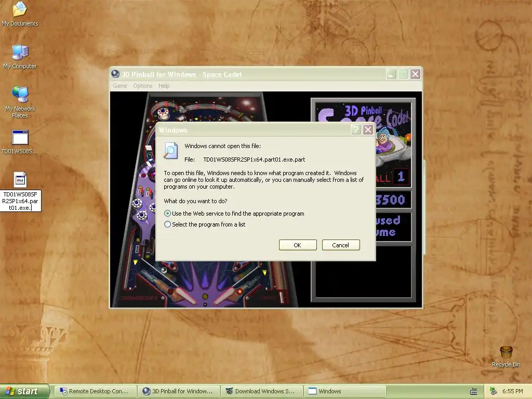Open the Start menu

(x=24, y=391)
